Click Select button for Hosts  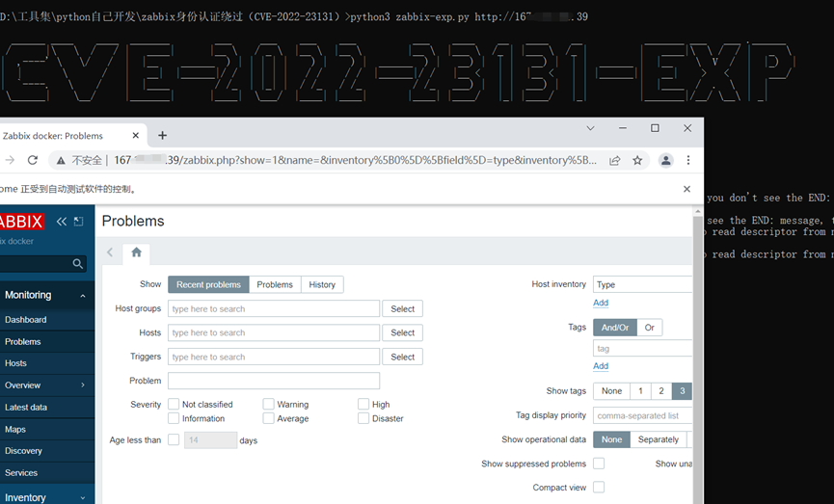(403, 332)
